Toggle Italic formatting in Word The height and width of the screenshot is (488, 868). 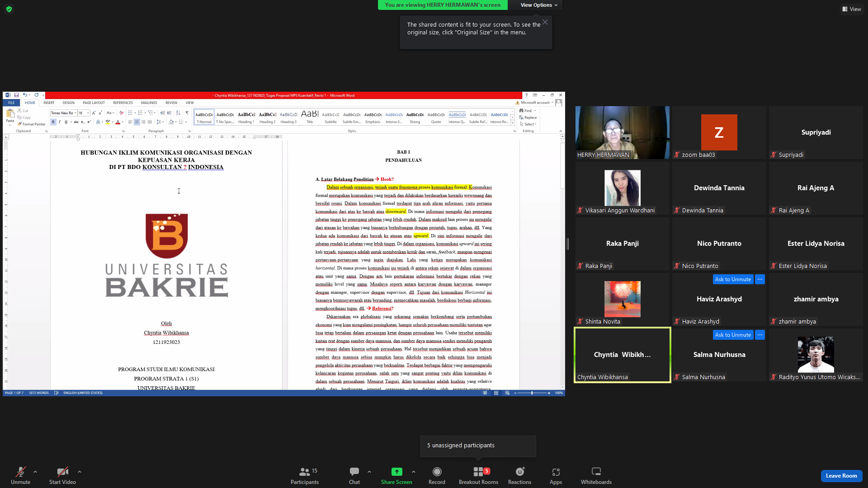coord(59,122)
